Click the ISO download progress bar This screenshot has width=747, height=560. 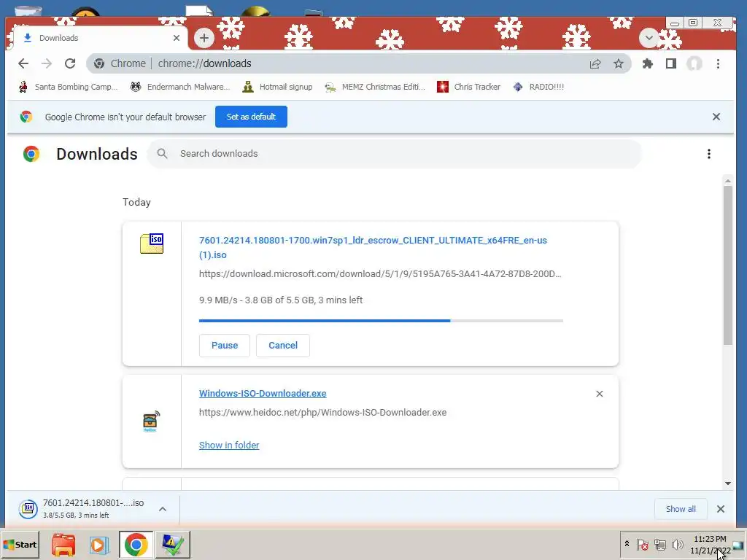(x=381, y=321)
